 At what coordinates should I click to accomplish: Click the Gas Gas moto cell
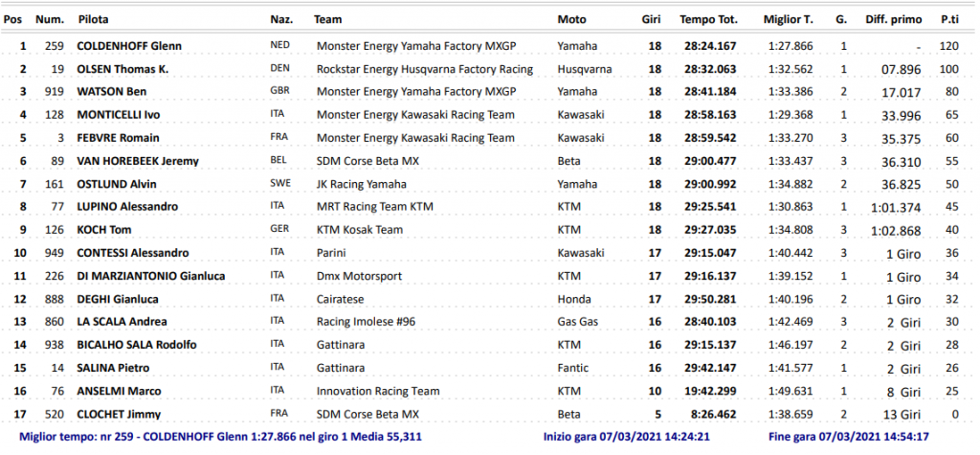579,322
